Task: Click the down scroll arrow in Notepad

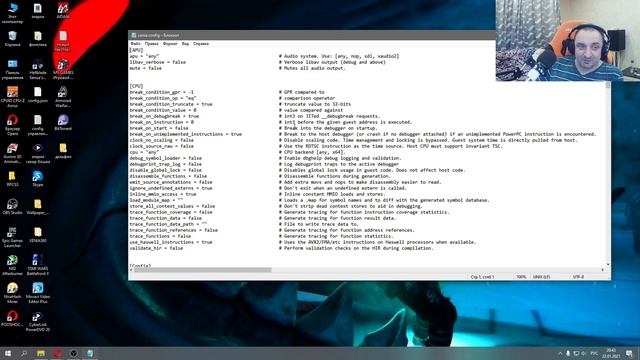Action: click(x=608, y=264)
